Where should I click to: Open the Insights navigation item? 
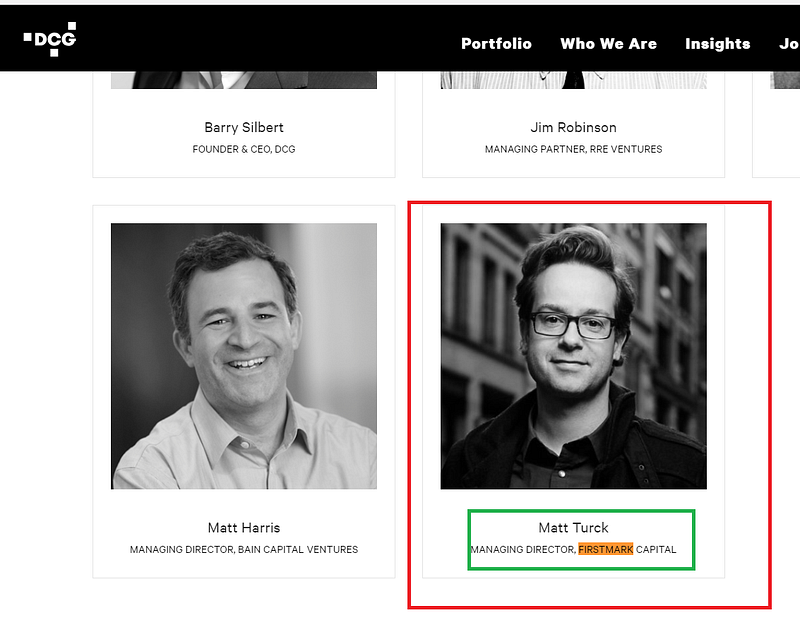pyautogui.click(x=717, y=44)
